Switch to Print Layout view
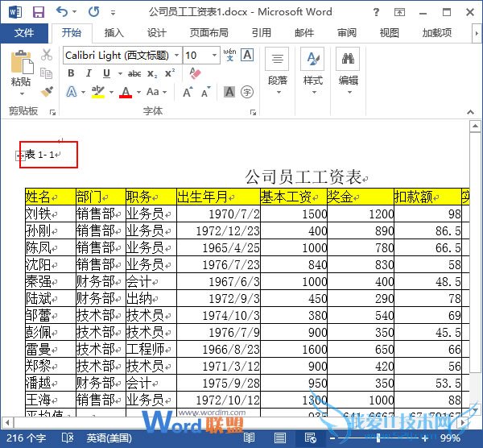Image resolution: width=483 pixels, height=448 pixels. [x=279, y=438]
